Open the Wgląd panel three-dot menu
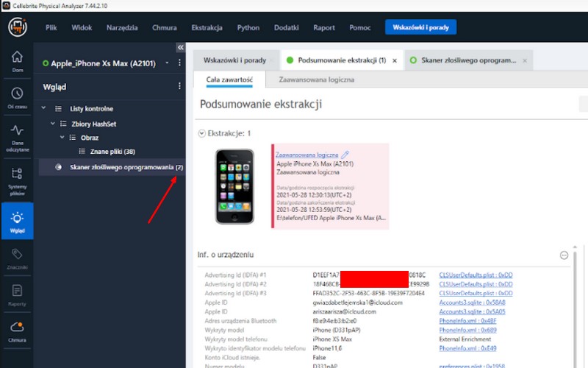 (x=179, y=86)
